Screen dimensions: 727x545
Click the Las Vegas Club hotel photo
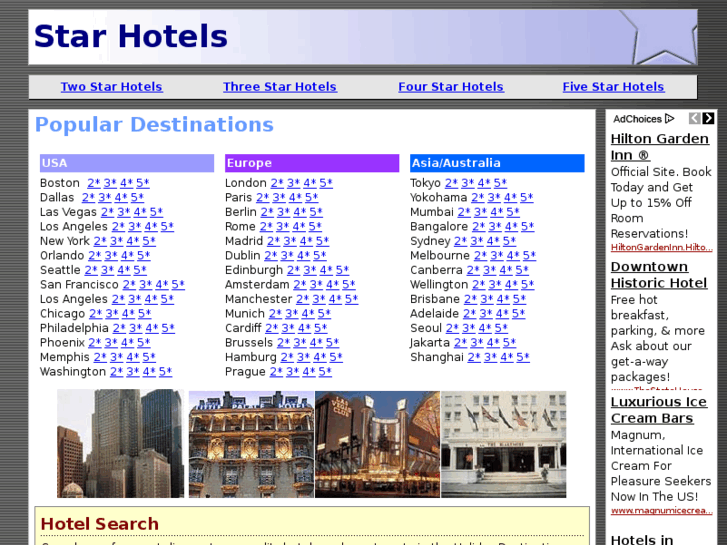[x=377, y=444]
